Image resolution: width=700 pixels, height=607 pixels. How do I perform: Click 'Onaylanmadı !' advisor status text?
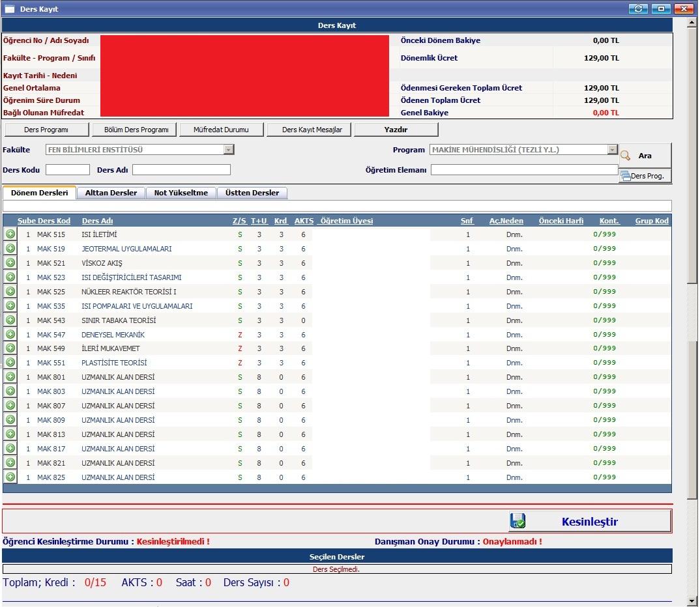point(512,541)
